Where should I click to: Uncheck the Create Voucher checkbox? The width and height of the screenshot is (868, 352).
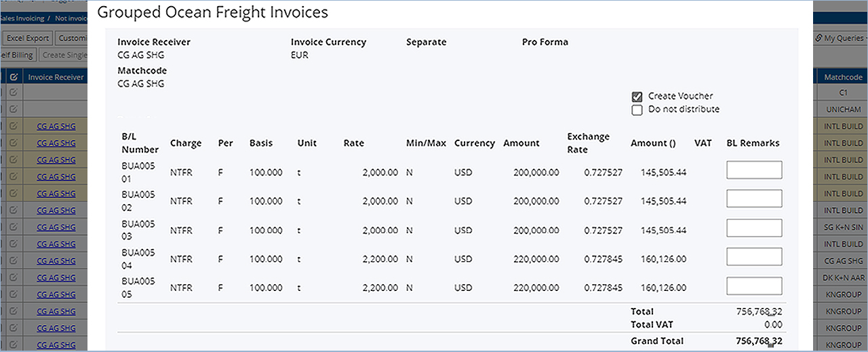point(637,97)
